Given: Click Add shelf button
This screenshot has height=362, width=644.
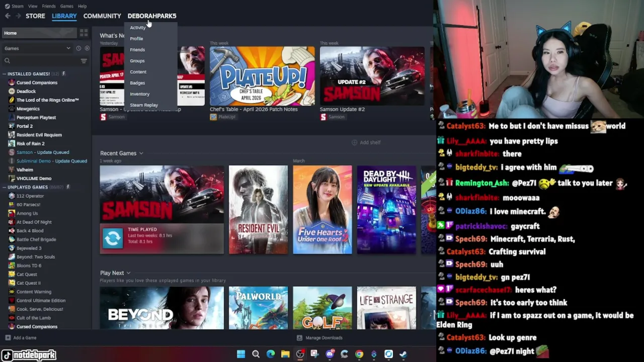Looking at the screenshot, I should pos(366,142).
